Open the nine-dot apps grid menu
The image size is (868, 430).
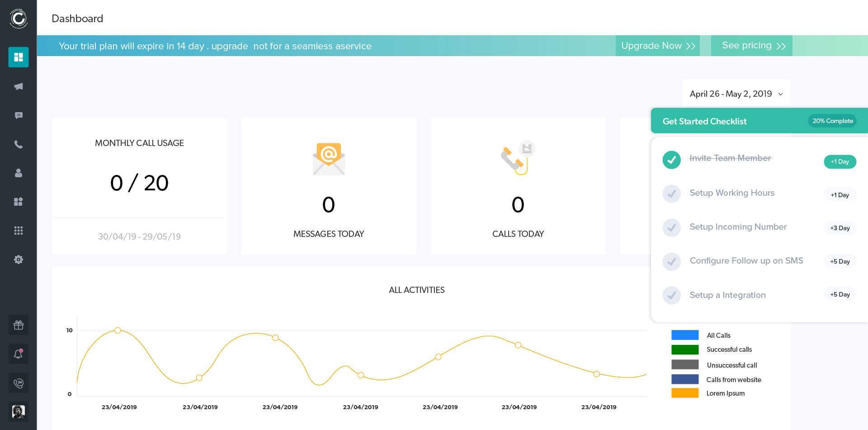(x=19, y=231)
